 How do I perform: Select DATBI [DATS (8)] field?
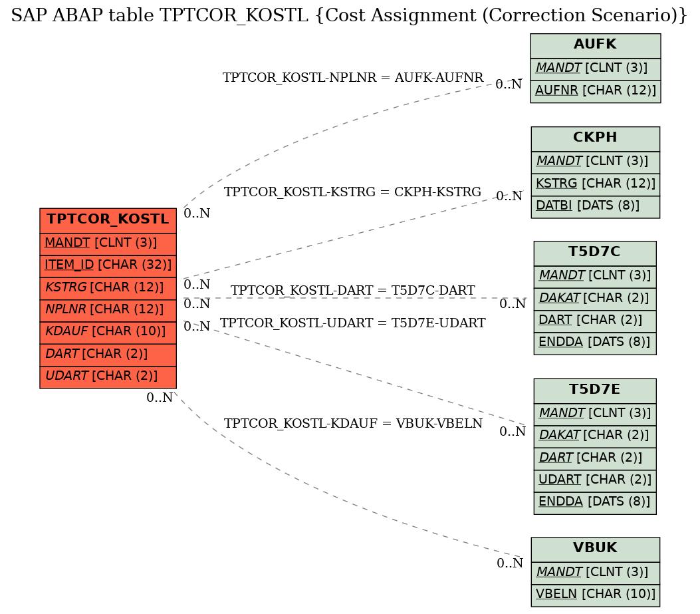coord(595,207)
